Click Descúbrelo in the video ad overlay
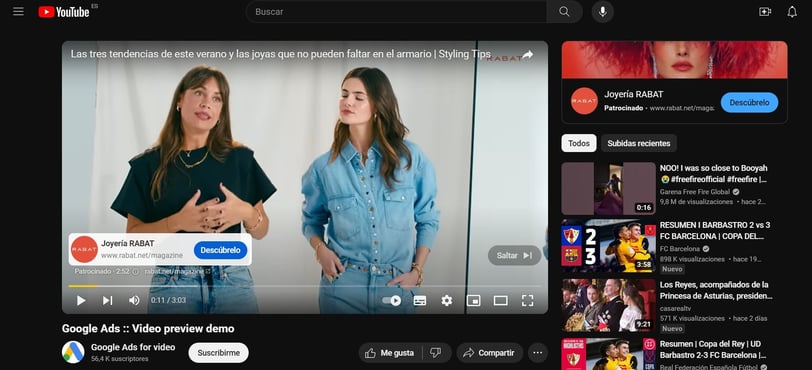The image size is (812, 370). (x=221, y=250)
